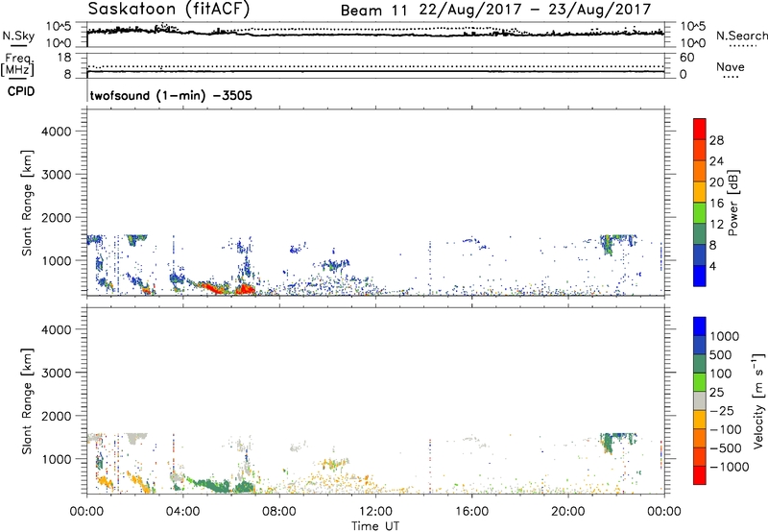Pick the red bottom segment of Velocity colorbar
The width and height of the screenshot is (768, 532).
coord(700,475)
